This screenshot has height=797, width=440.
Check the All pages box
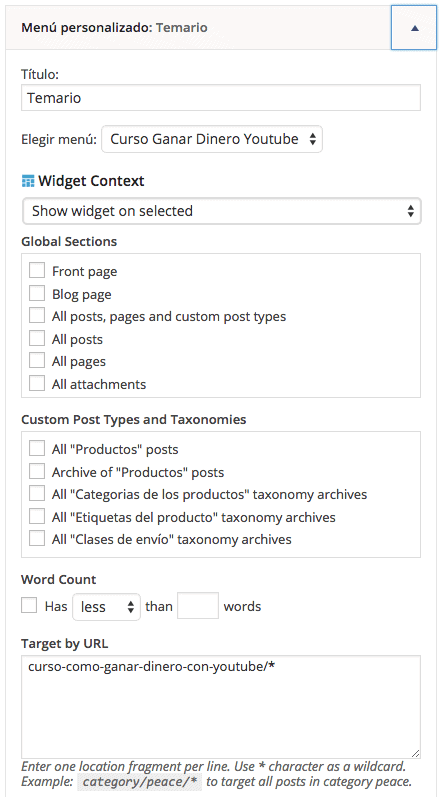click(37, 361)
